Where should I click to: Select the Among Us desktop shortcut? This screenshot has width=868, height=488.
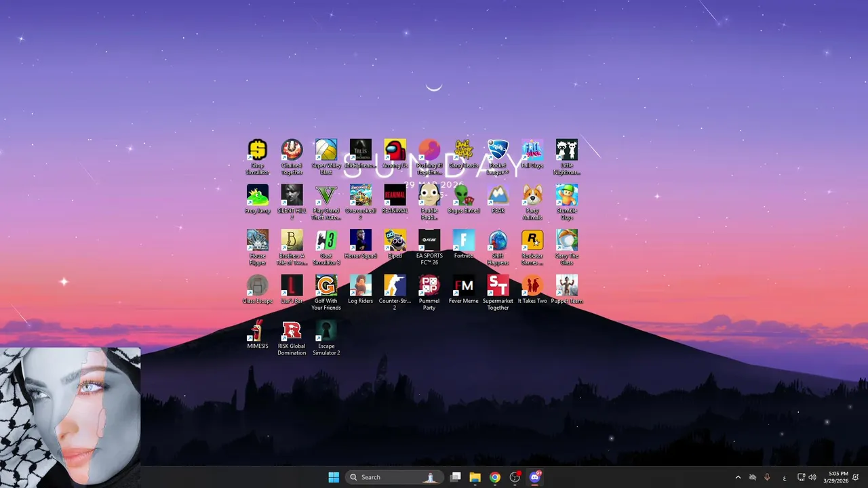[x=395, y=154]
